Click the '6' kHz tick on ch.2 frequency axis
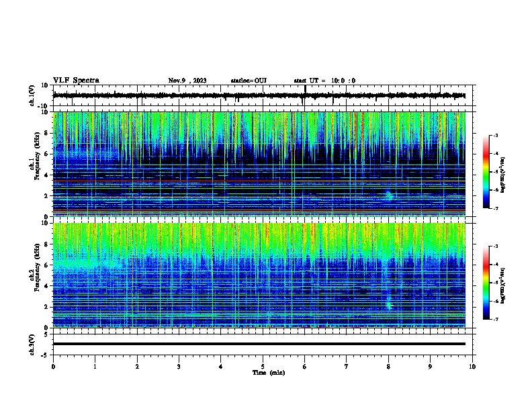 pyautogui.click(x=47, y=265)
